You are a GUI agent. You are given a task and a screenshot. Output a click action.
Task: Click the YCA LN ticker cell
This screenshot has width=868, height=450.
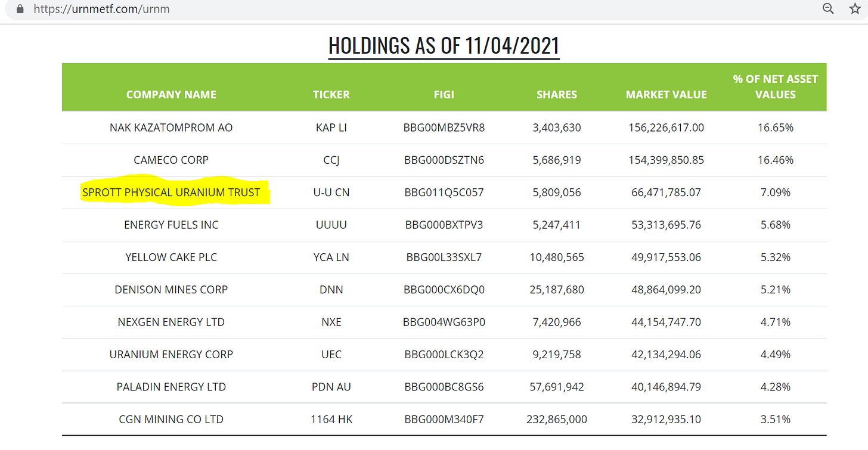point(331,257)
